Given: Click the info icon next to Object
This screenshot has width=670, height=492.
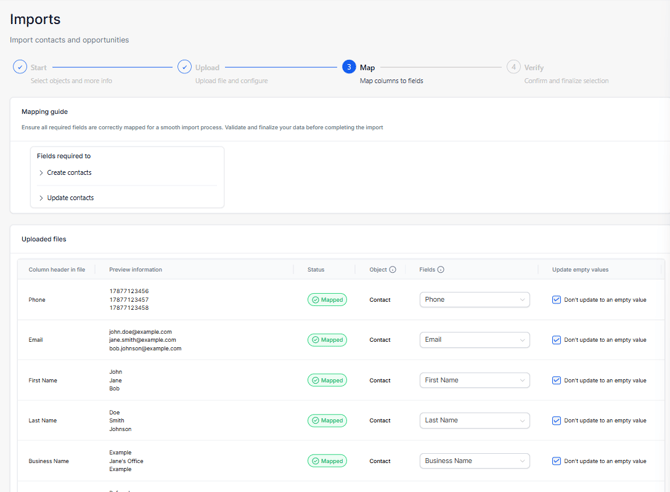Looking at the screenshot, I should coord(393,270).
